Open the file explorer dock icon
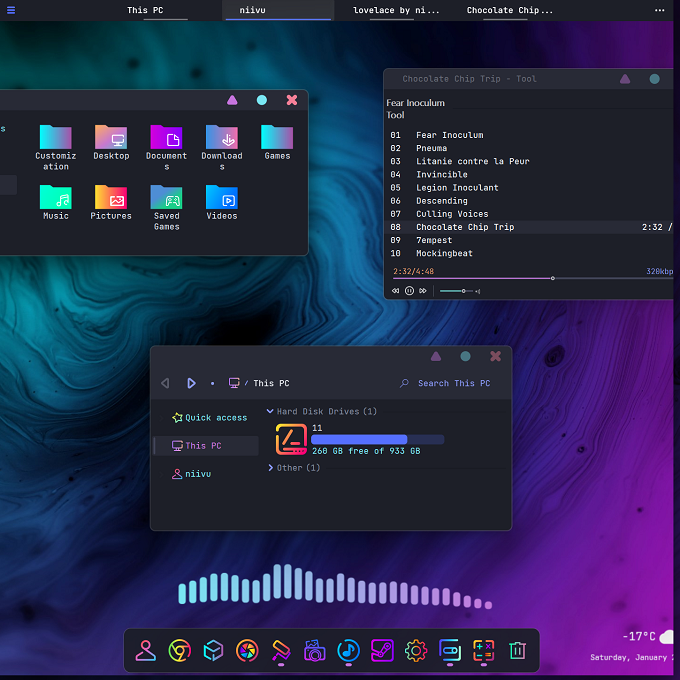This screenshot has height=680, width=680. 450,651
